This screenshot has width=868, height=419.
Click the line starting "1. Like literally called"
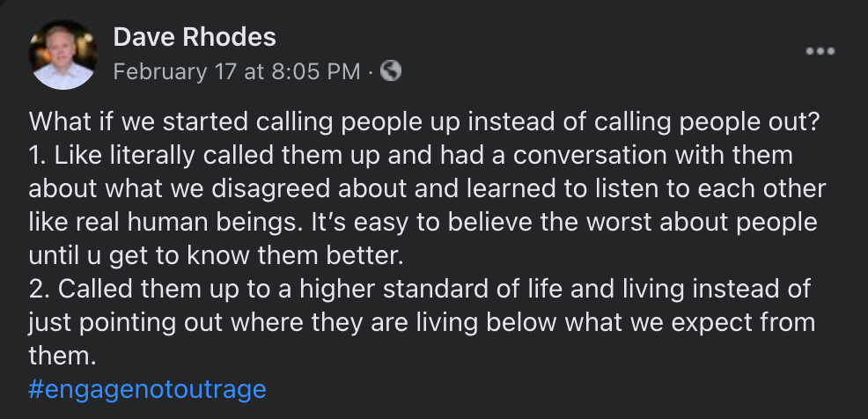pyautogui.click(x=411, y=155)
